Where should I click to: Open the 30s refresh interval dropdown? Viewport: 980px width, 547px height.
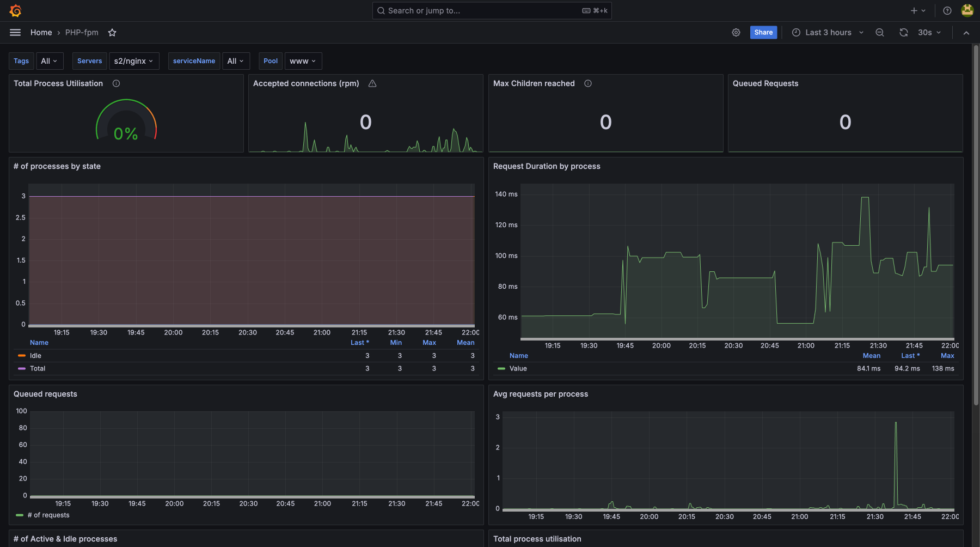point(929,33)
